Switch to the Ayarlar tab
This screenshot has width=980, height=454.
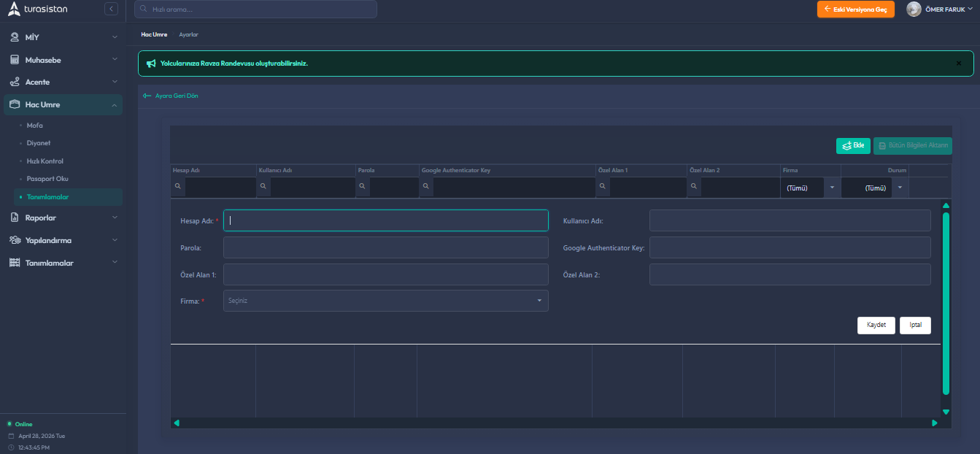[x=188, y=34]
